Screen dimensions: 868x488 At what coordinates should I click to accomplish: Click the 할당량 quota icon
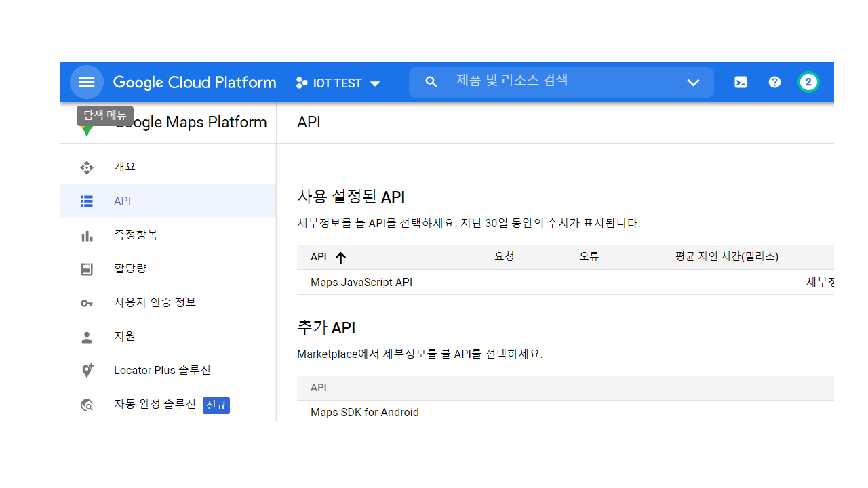coord(87,269)
